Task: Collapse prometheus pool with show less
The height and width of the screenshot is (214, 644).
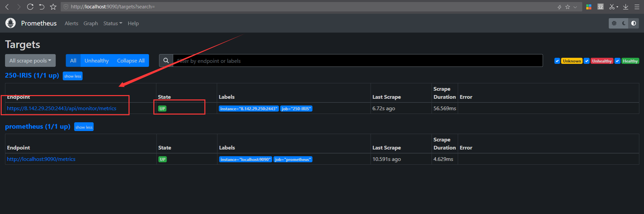Action: click(x=84, y=127)
